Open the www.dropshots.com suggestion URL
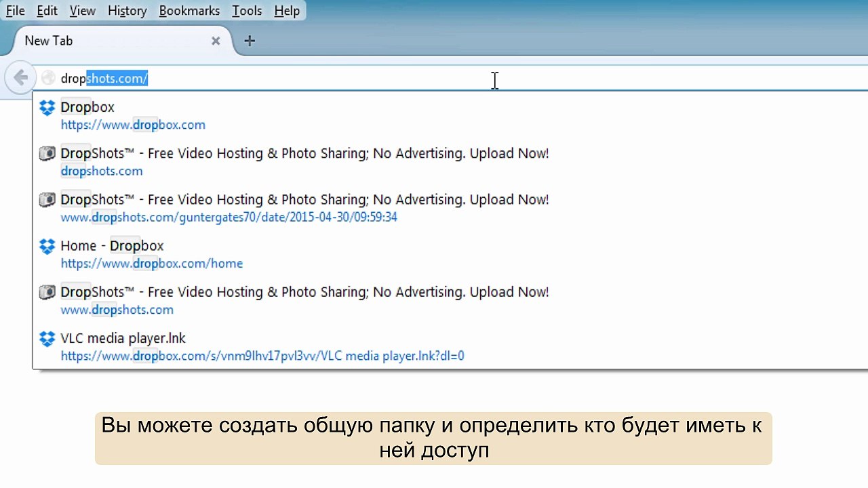This screenshot has height=488, width=868. point(117,309)
